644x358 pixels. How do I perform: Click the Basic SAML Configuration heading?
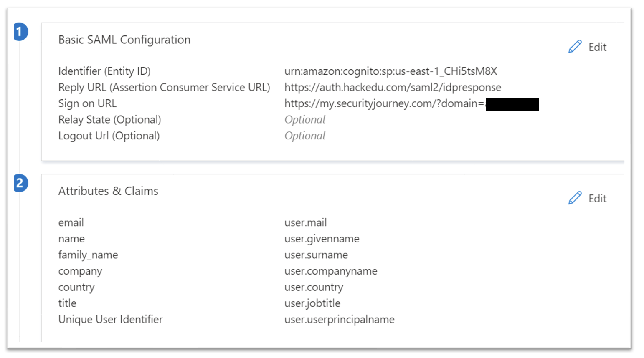[124, 40]
